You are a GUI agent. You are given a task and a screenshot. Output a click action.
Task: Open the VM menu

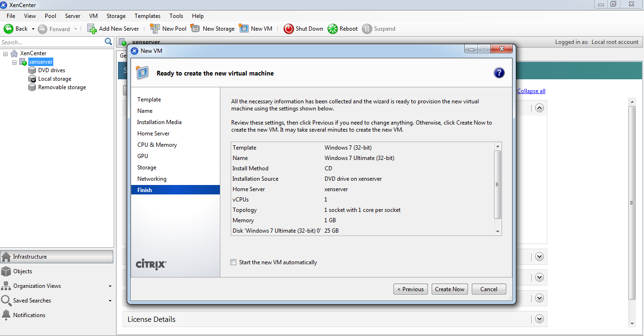click(93, 16)
